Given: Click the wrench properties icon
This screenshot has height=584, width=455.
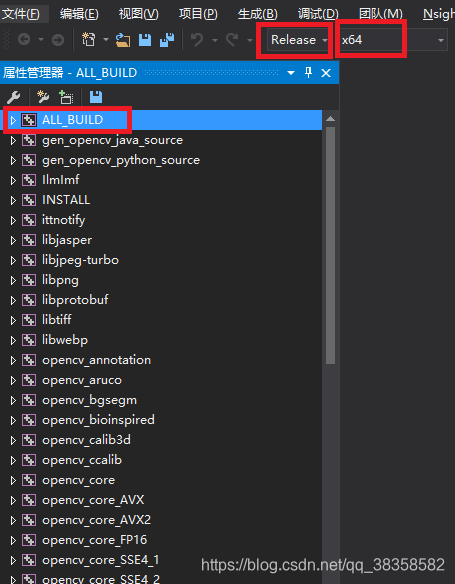Looking at the screenshot, I should click(x=14, y=97).
